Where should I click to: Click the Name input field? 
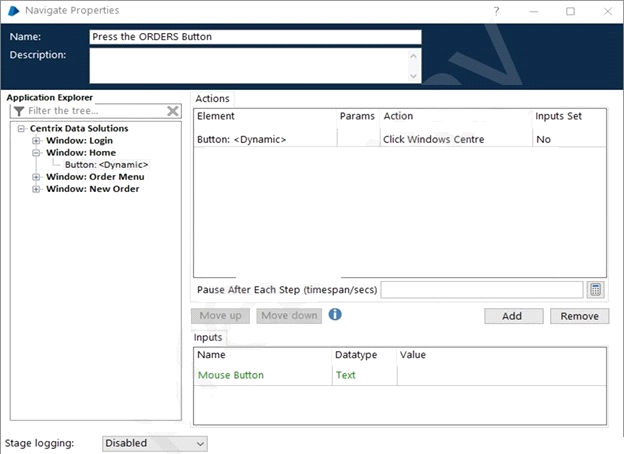pos(255,37)
